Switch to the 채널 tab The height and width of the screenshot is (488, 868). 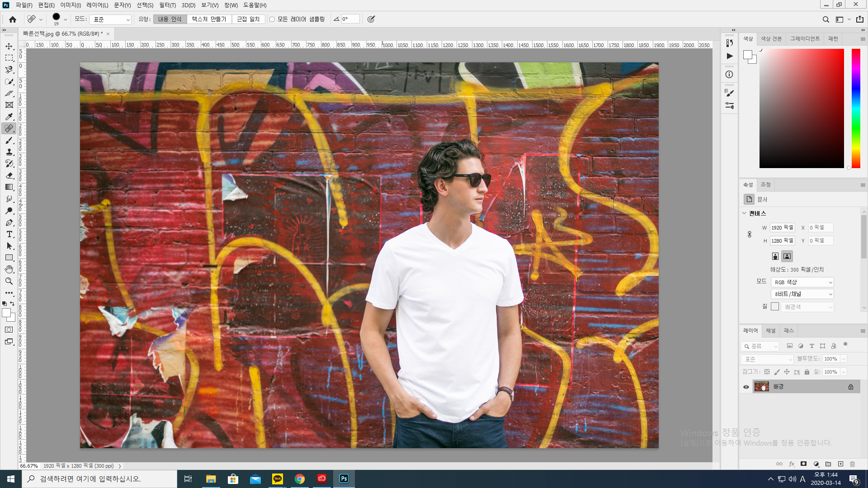pyautogui.click(x=770, y=331)
